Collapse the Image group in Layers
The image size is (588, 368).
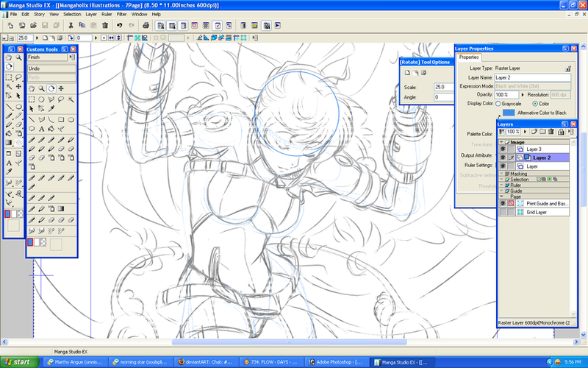pos(501,142)
